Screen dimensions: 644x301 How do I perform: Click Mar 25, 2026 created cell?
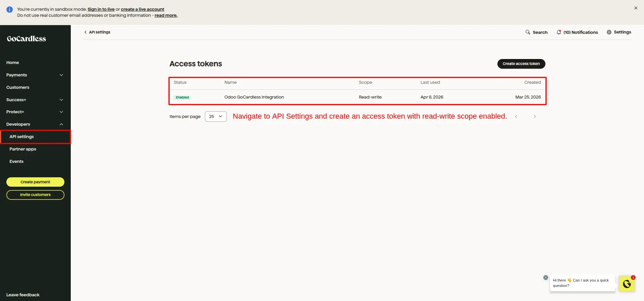(x=528, y=97)
